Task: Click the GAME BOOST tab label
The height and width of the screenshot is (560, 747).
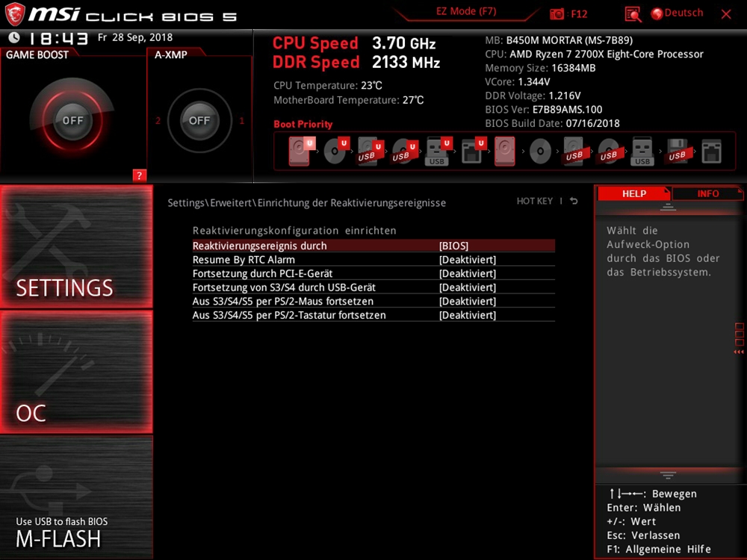Action: coord(37,55)
